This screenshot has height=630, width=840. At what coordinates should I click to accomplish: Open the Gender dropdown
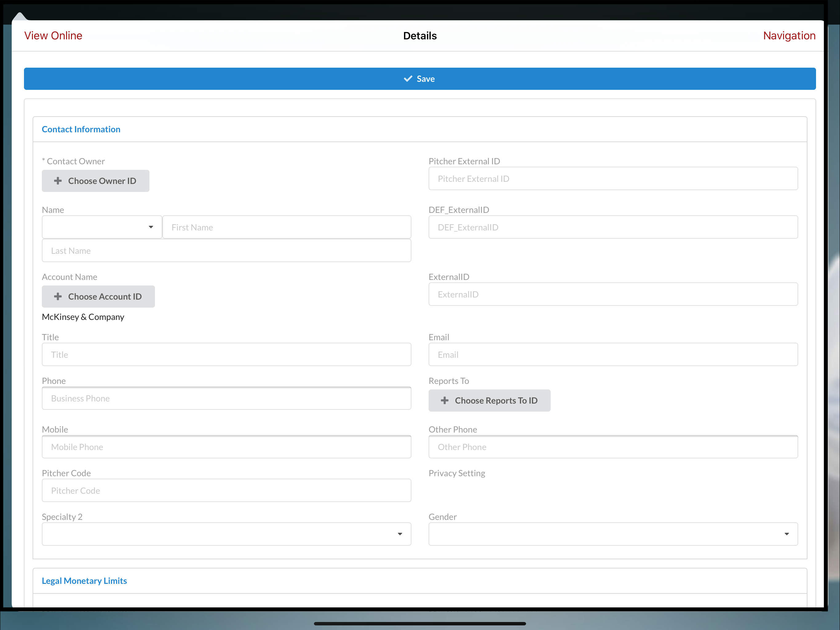click(x=787, y=534)
